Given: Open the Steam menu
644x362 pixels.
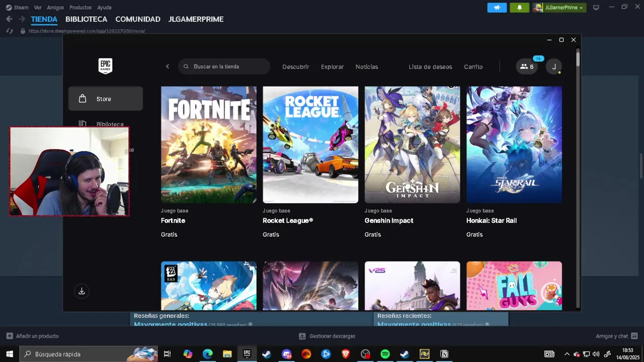Looking at the screenshot, I should [x=17, y=8].
